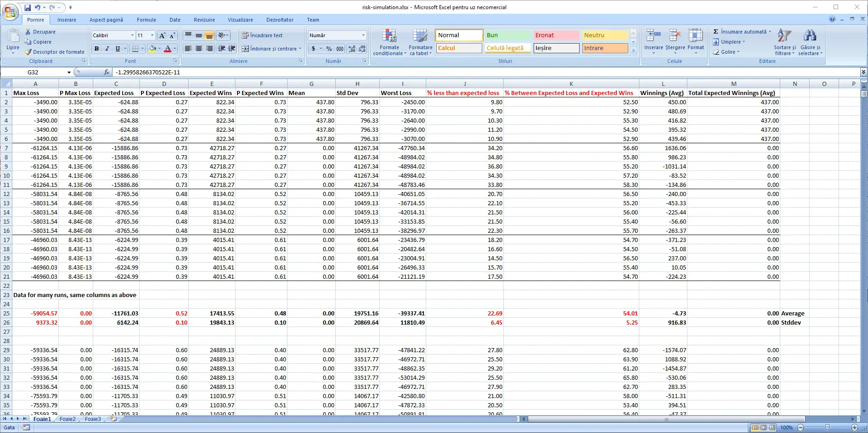The height and width of the screenshot is (433, 868).
Task: Click the Save icon in quick access toolbar
Action: coord(28,7)
